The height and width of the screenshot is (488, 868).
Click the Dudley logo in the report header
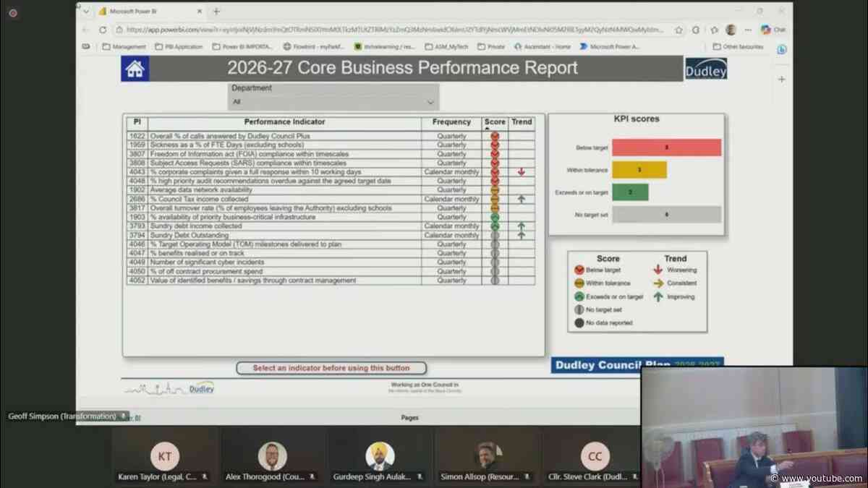(x=705, y=69)
